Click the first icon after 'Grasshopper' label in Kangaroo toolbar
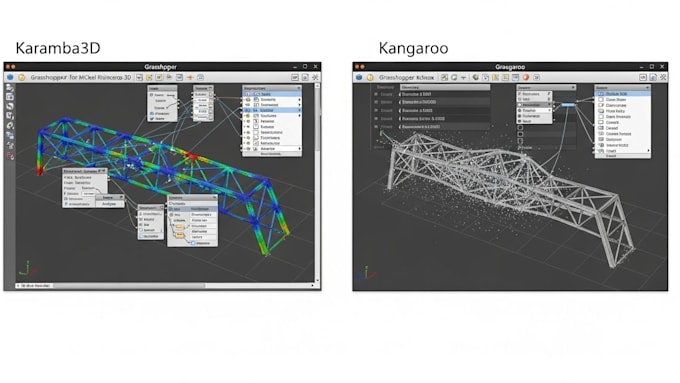The image size is (680, 383). click(444, 77)
